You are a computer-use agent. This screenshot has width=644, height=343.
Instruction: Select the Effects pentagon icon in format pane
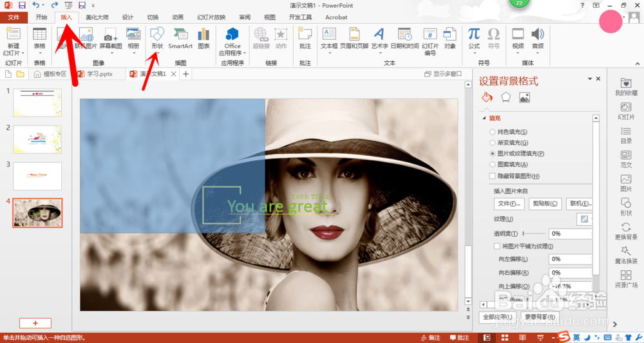[506, 97]
